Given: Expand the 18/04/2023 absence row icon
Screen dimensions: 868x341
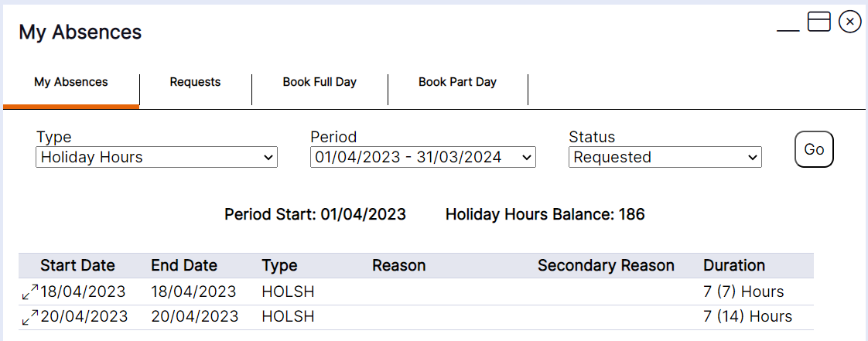Looking at the screenshot, I should (x=29, y=292).
